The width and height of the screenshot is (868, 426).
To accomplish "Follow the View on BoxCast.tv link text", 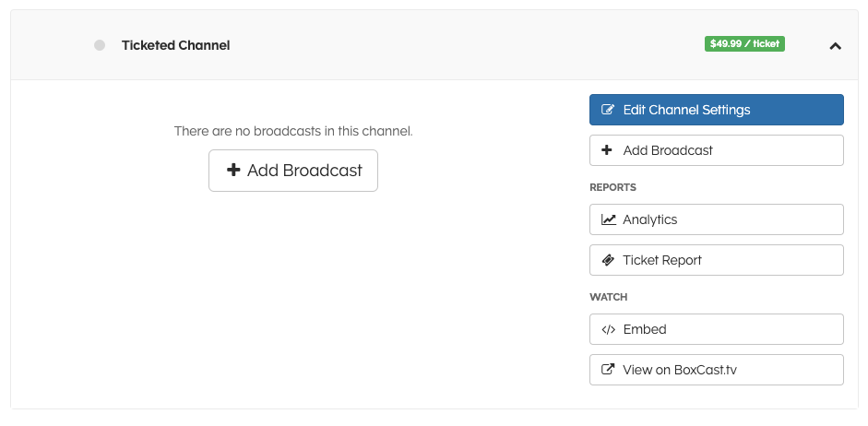I will [x=680, y=370].
